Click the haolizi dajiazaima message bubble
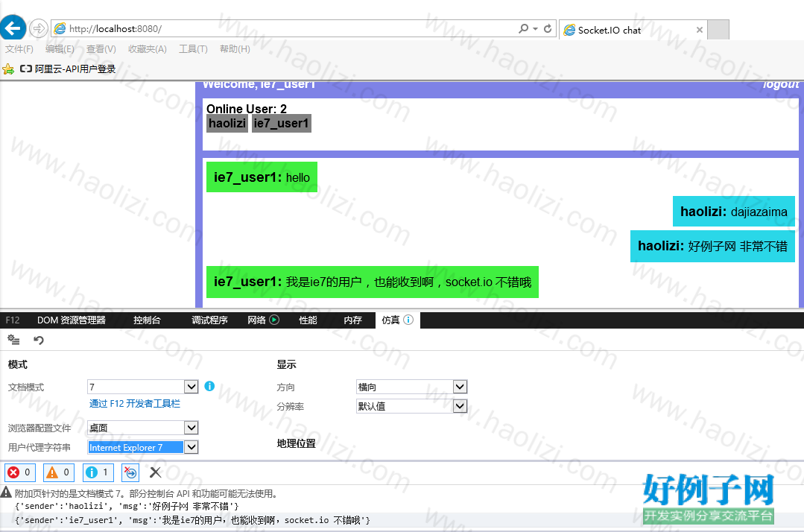This screenshot has height=532, width=804. [x=734, y=211]
